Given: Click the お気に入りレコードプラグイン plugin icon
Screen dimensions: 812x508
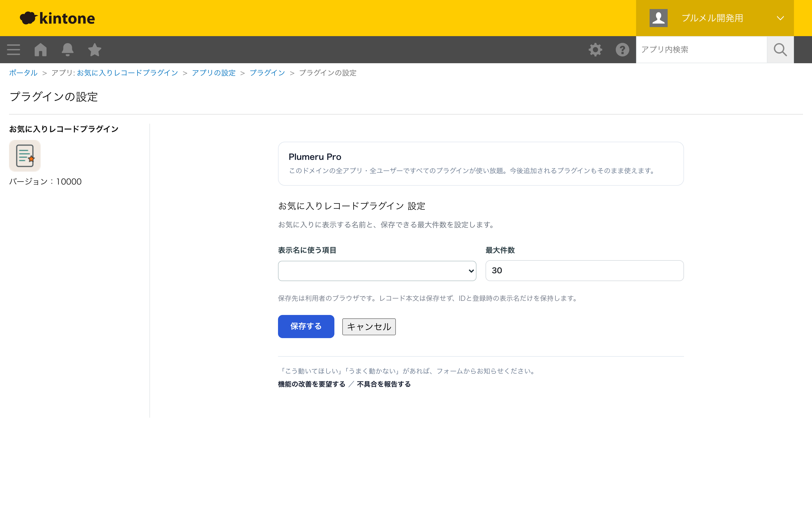Looking at the screenshot, I should click(25, 156).
